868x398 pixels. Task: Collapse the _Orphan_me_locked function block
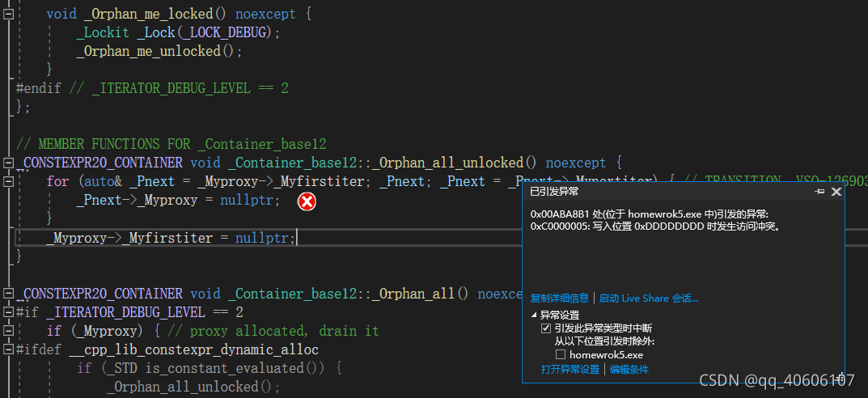pyautogui.click(x=8, y=14)
